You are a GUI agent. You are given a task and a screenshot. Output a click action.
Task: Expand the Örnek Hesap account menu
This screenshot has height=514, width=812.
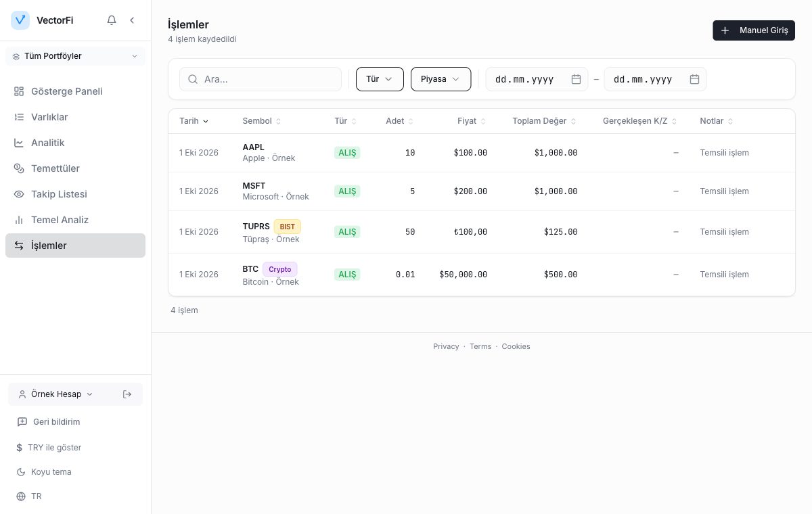click(x=55, y=394)
